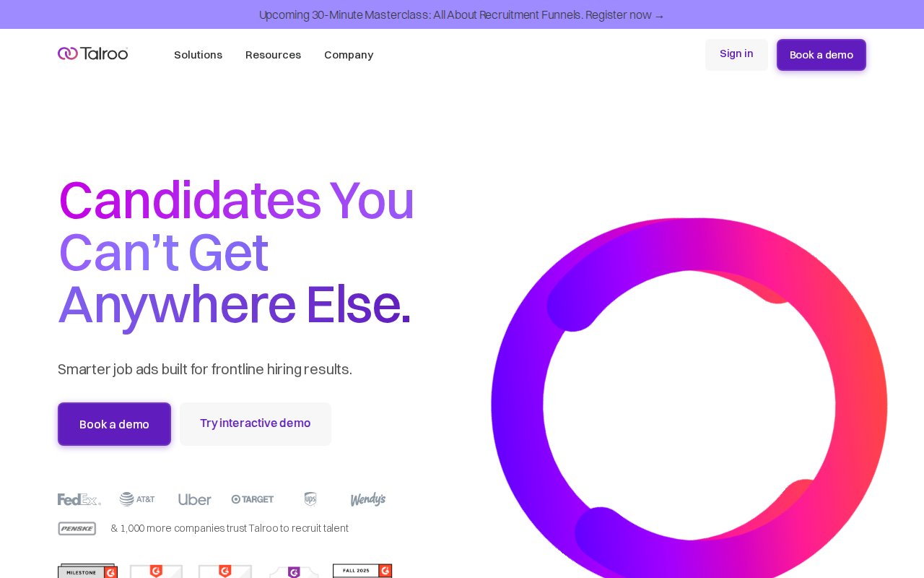924x578 pixels.
Task: Click the Wendy's logo
Action: tap(368, 499)
